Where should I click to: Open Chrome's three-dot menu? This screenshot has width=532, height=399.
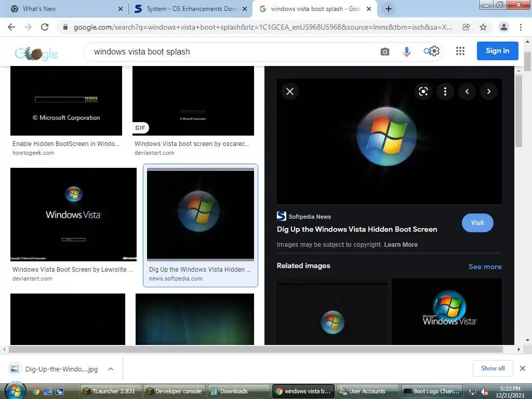pos(521,27)
